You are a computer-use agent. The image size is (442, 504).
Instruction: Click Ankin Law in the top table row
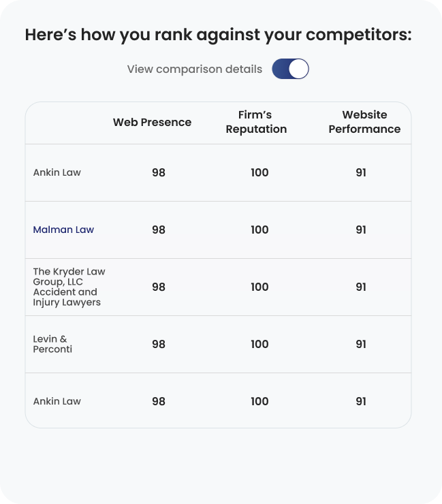pos(57,172)
